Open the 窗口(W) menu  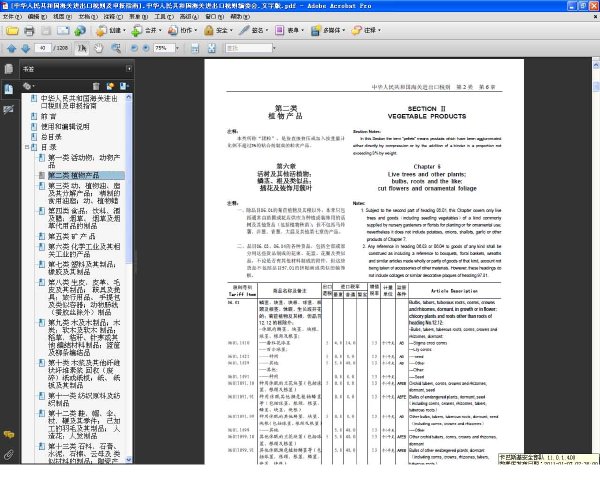click(215, 17)
